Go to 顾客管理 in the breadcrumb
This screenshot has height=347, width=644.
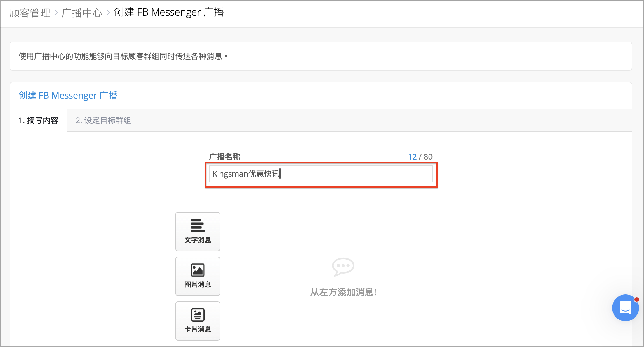(x=30, y=13)
